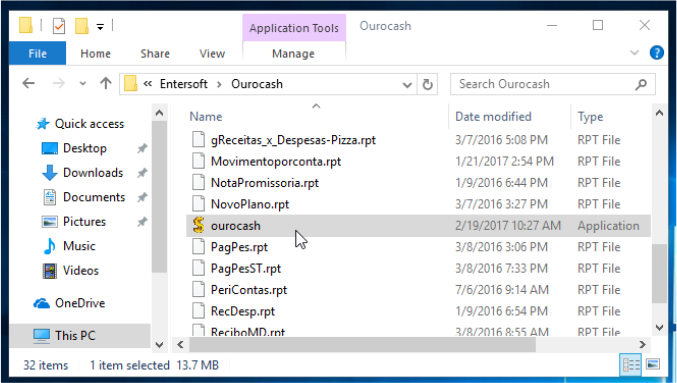Expand the ribbon with the chevron
This screenshot has height=383, width=677.
tap(634, 53)
